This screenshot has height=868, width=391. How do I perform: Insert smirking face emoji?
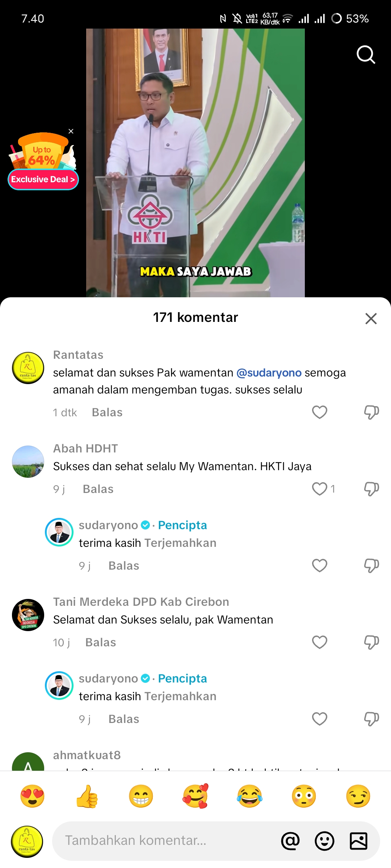point(358,796)
